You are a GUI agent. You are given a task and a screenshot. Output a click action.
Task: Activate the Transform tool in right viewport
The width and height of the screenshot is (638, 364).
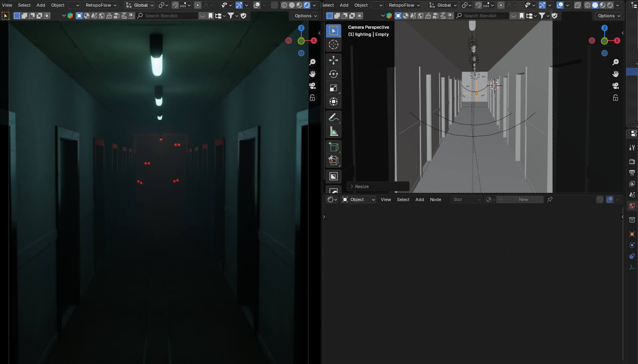click(x=334, y=102)
